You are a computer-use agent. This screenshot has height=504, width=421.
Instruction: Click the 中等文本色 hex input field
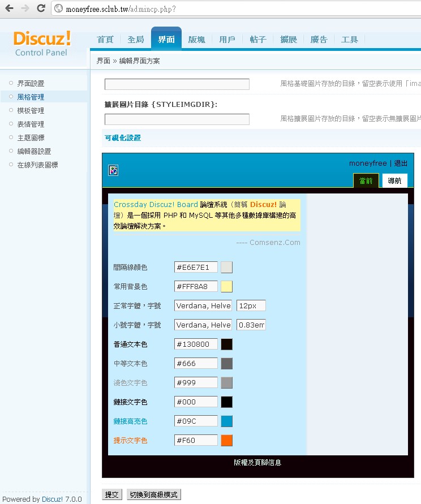tap(196, 364)
